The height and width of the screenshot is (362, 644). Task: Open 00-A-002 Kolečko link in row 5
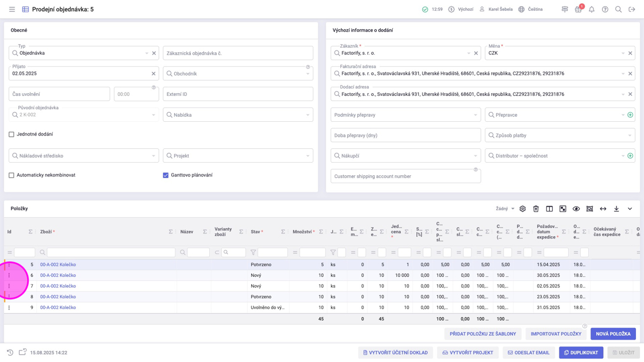pos(58,265)
